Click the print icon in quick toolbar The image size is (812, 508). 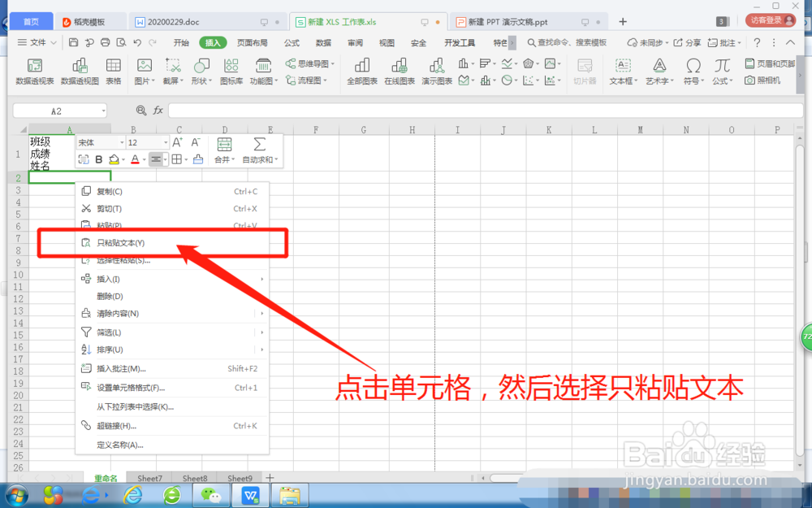pyautogui.click(x=105, y=42)
